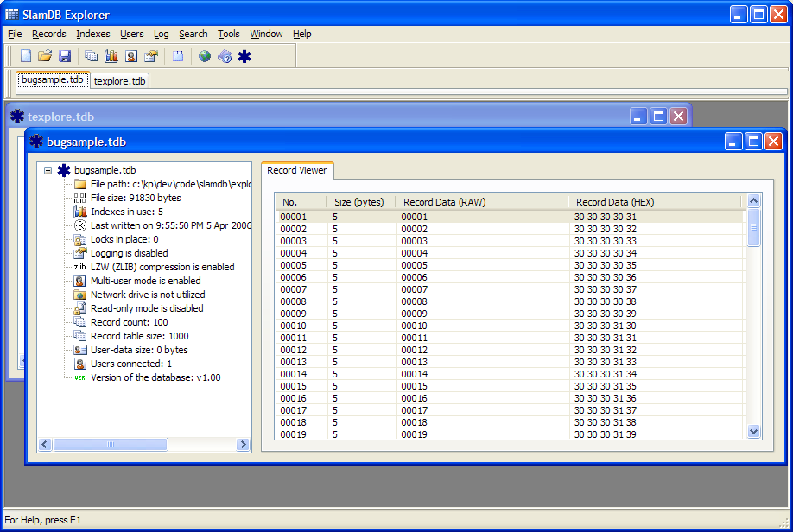Click the Record Data (HEX) column header
Image resolution: width=793 pixels, height=532 pixels.
[655, 202]
